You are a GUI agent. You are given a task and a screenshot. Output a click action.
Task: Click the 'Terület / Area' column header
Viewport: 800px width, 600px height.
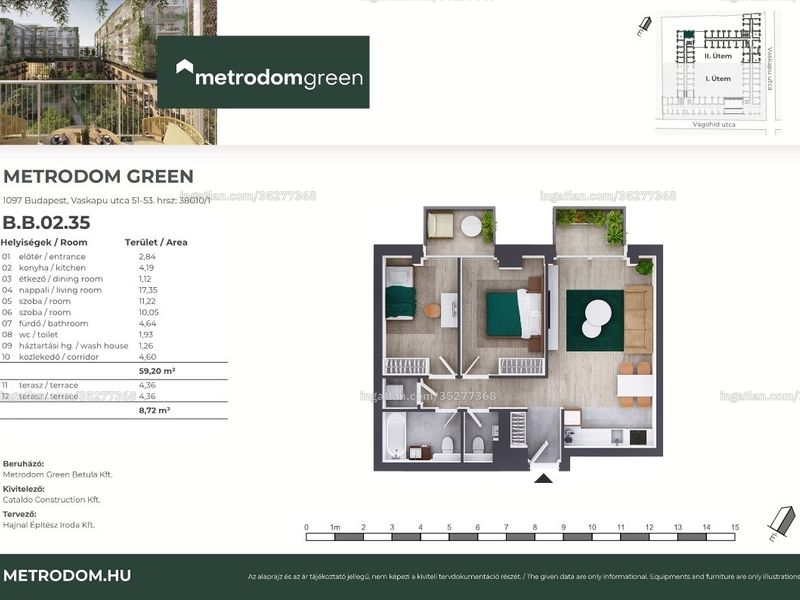156,242
